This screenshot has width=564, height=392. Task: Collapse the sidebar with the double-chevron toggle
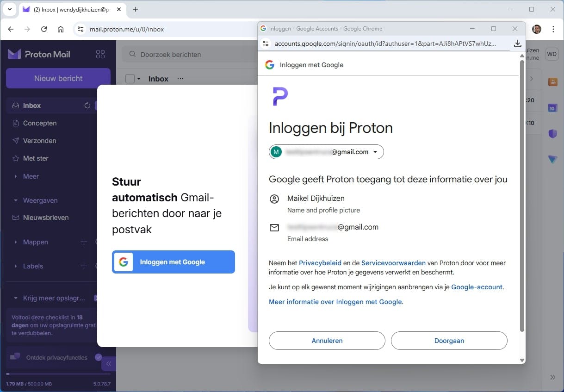point(108,363)
